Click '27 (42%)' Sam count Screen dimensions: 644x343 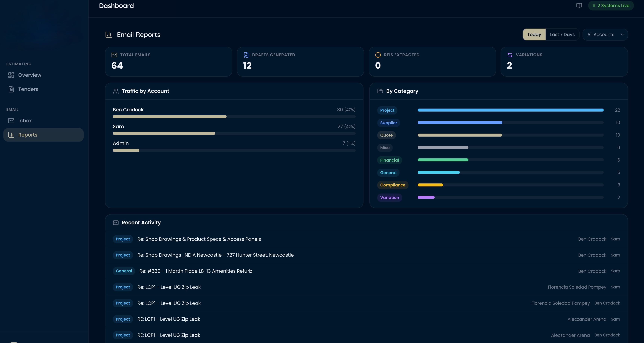[346, 126]
